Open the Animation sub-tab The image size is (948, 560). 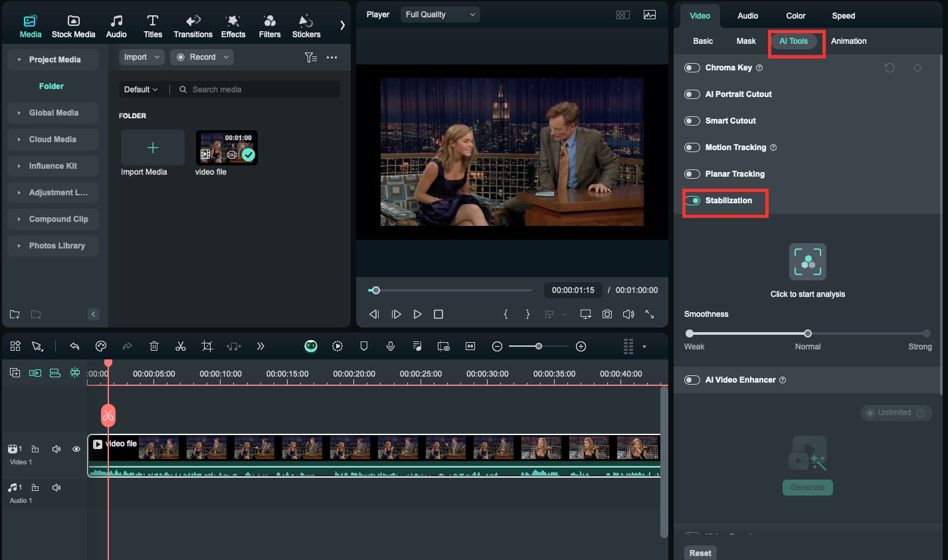(x=849, y=41)
